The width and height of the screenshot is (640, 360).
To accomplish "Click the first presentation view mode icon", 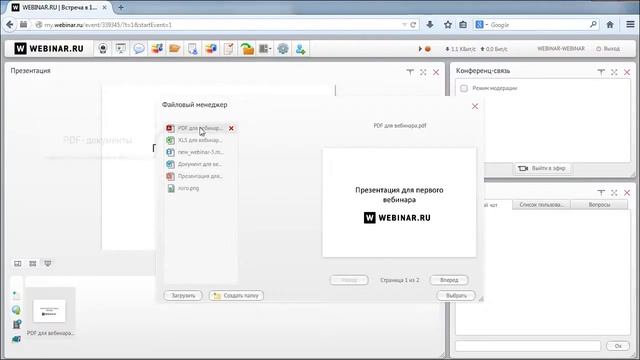I will 18,264.
